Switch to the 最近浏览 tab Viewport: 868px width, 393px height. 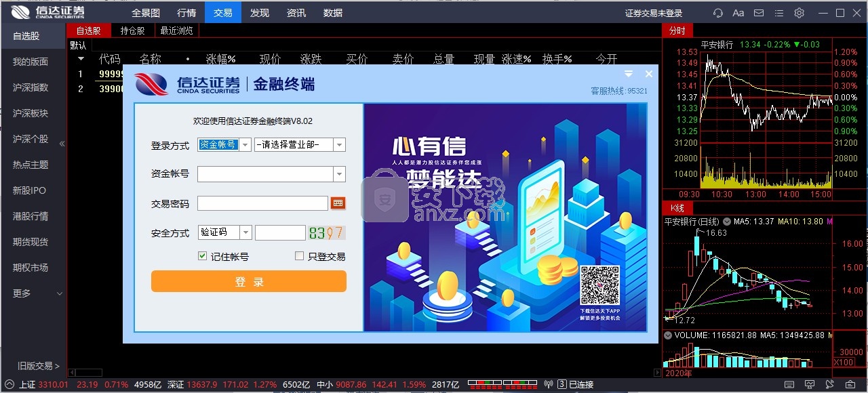177,30
